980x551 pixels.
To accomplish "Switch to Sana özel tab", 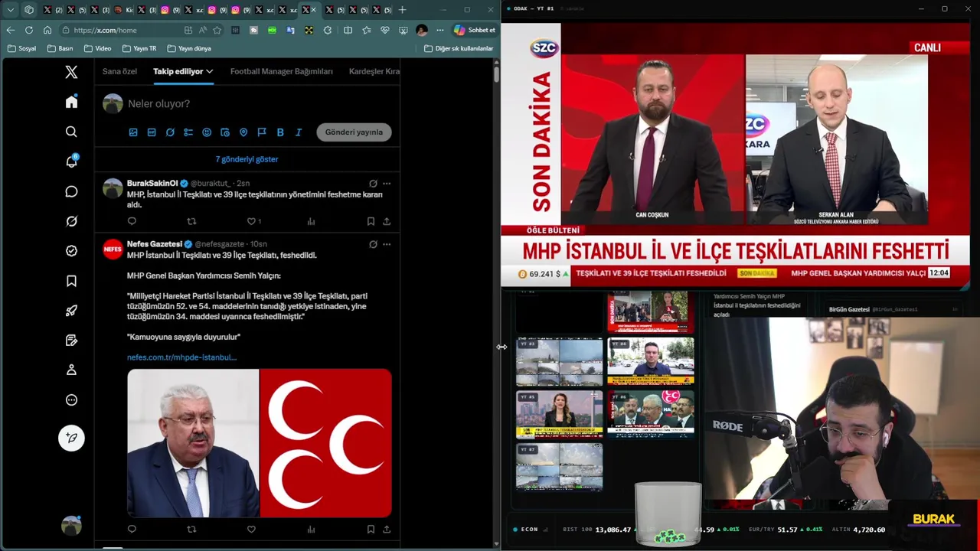I will pyautogui.click(x=119, y=71).
